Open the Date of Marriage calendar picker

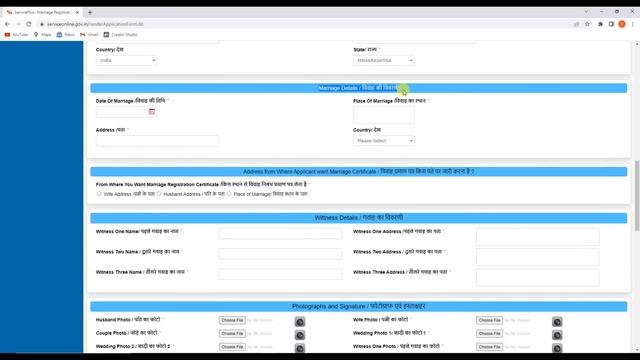click(152, 111)
